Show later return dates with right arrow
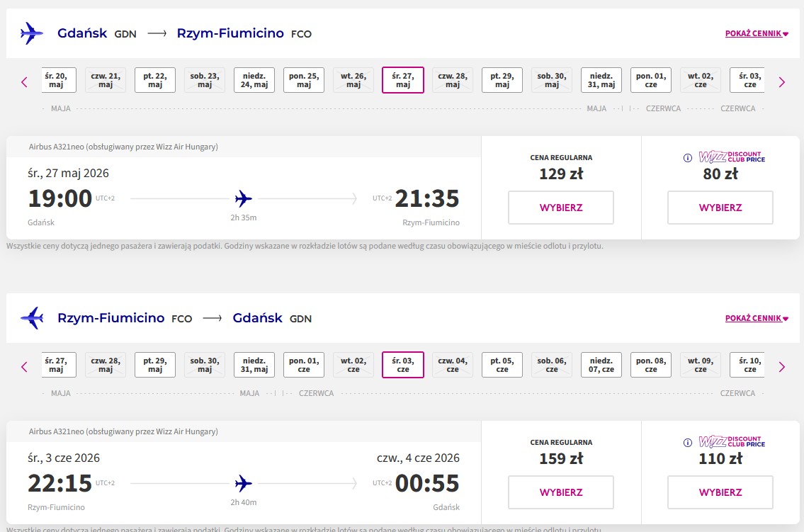804x532 pixels. (x=781, y=367)
